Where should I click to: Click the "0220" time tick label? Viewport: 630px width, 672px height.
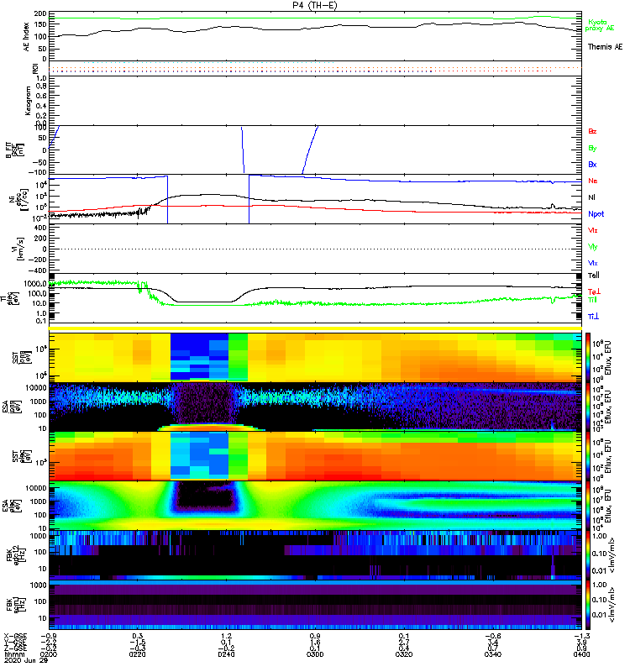tap(137, 654)
